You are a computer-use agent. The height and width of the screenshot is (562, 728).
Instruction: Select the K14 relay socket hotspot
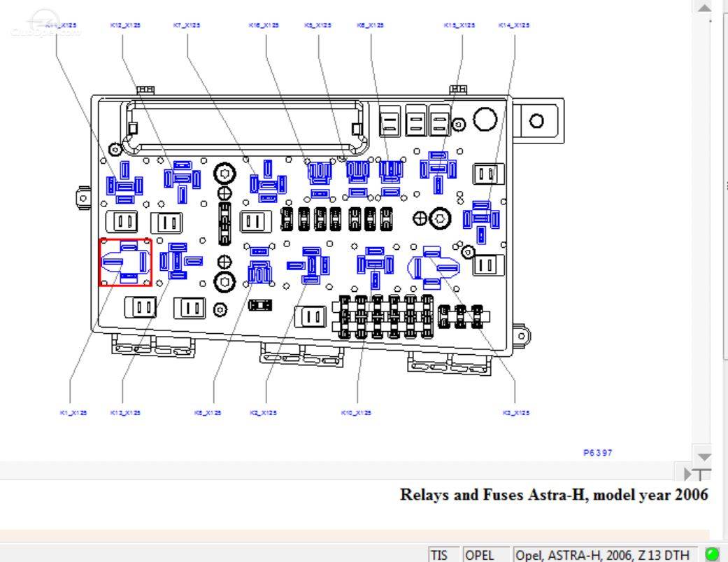[x=481, y=222]
